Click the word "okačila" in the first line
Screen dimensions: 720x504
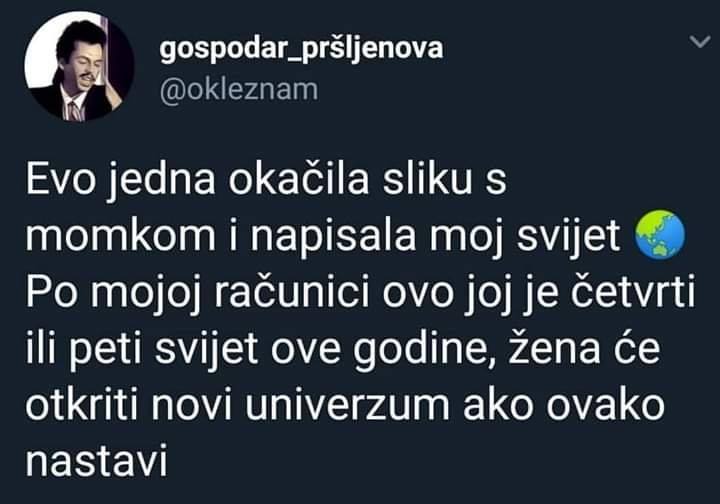[x=298, y=179]
